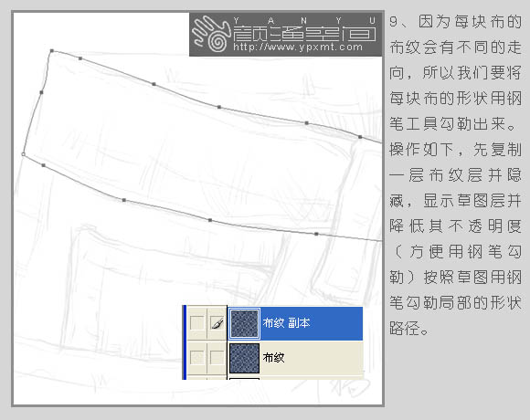Select the 布纹 副本 layer thumbnail
Viewport: 530px width, 420px height.
[244, 323]
